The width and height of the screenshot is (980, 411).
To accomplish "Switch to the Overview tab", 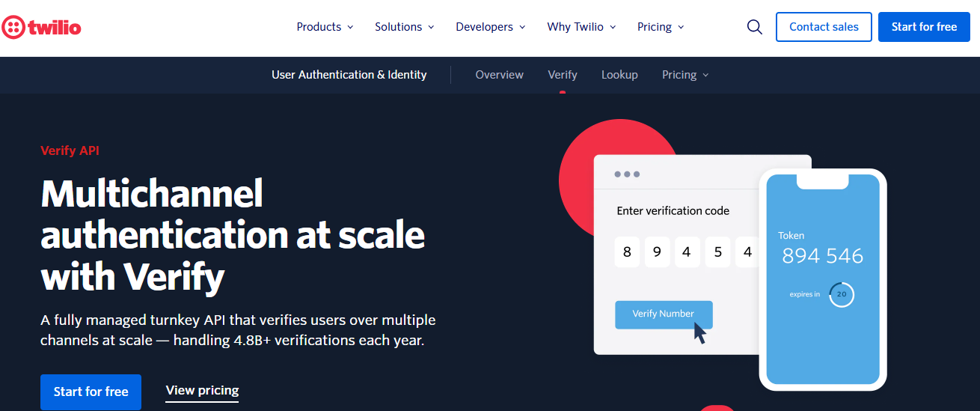I will 499,75.
